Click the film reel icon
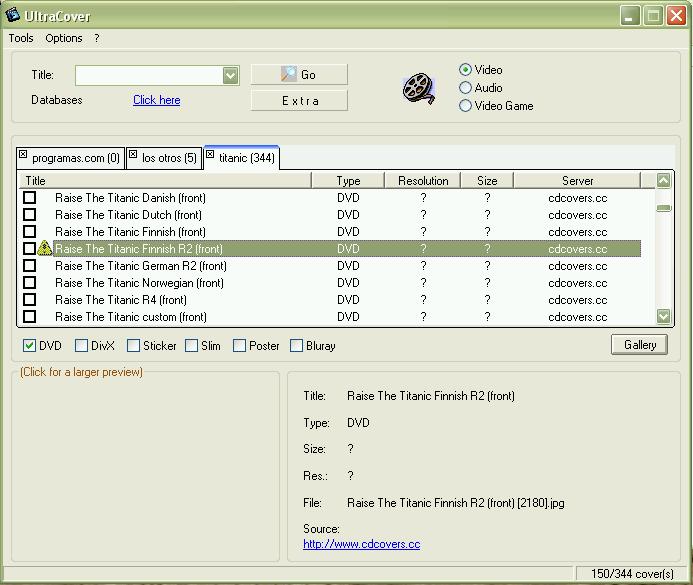This screenshot has height=585, width=693. point(419,88)
